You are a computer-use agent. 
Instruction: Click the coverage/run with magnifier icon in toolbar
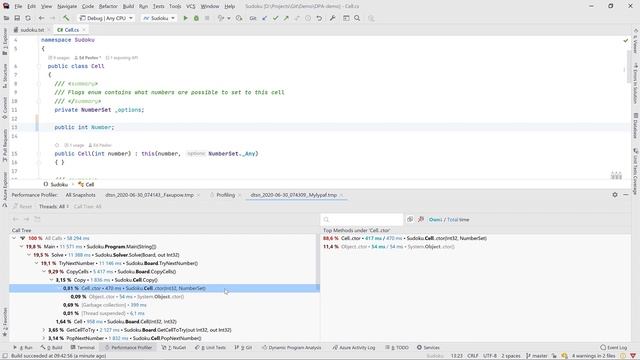239,18
